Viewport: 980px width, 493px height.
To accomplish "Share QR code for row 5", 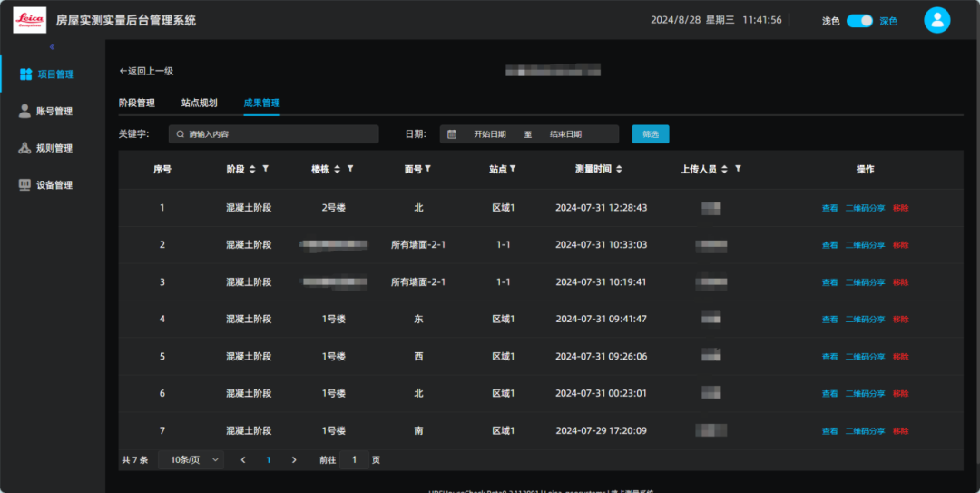I will click(865, 357).
